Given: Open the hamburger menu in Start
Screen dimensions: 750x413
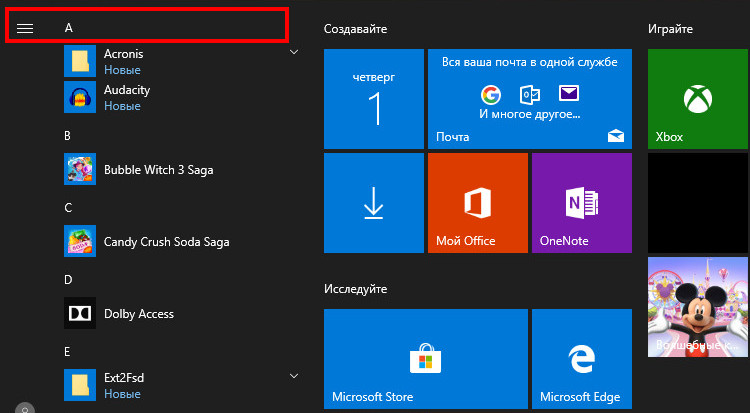Looking at the screenshot, I should [25, 28].
